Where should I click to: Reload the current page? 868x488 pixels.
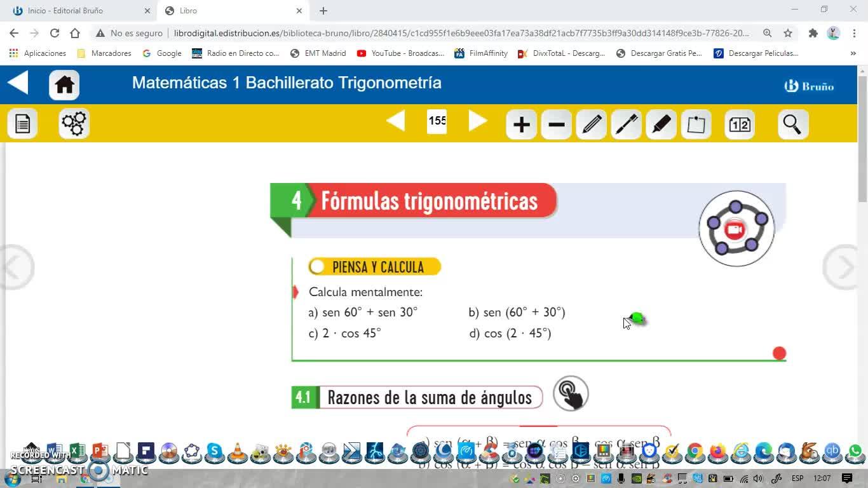(x=55, y=33)
